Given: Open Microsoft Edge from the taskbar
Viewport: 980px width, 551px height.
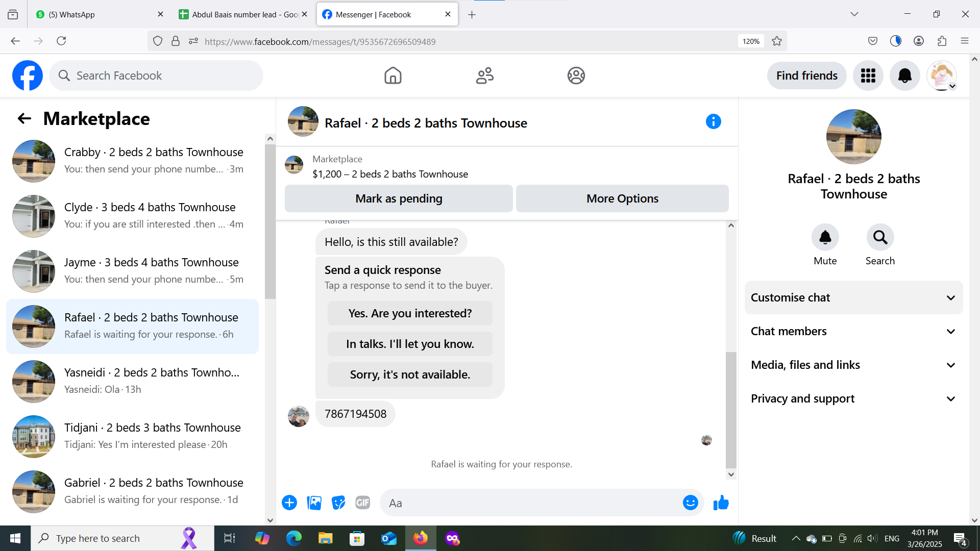Looking at the screenshot, I should (x=294, y=538).
